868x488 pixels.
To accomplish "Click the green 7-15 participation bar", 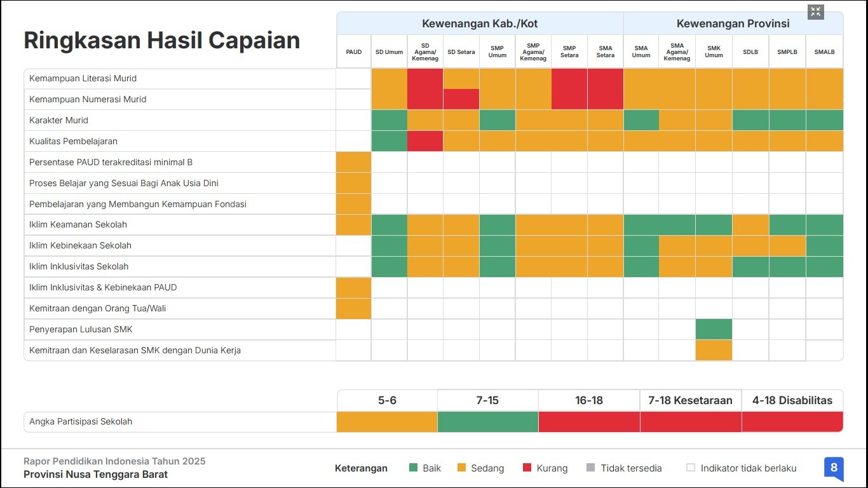I will [x=488, y=422].
